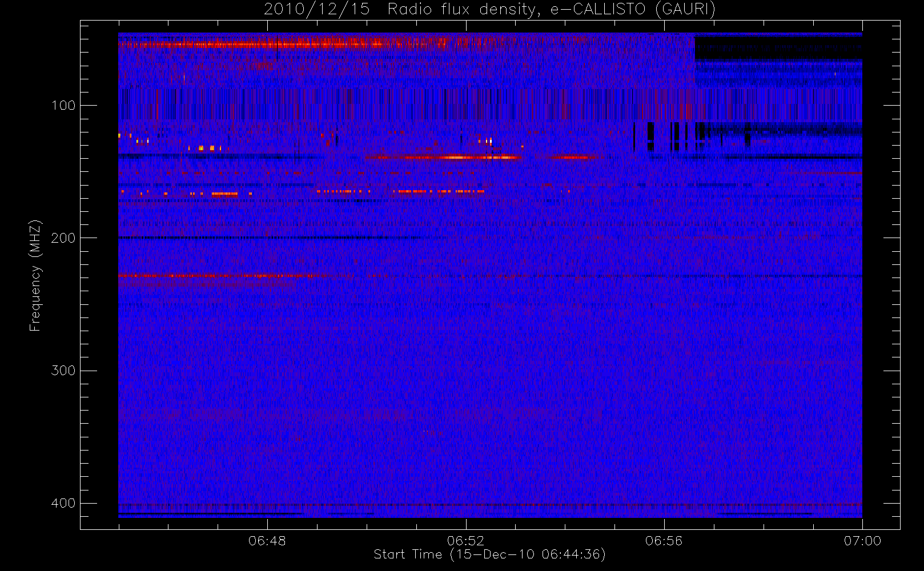Image resolution: width=924 pixels, height=571 pixels.
Task: Click the 300 frequency tick label
Action: coord(63,371)
